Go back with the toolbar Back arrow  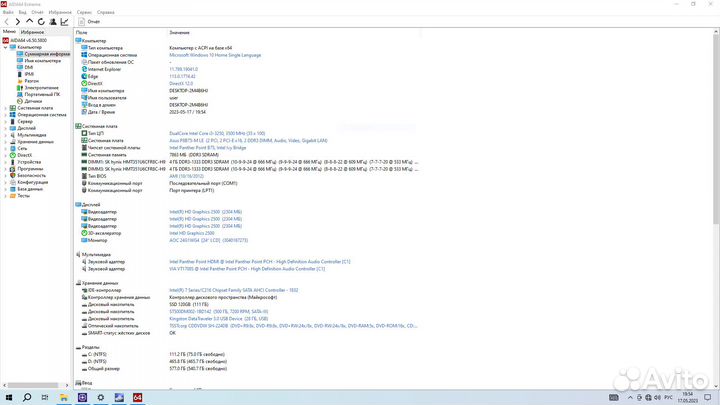6,22
